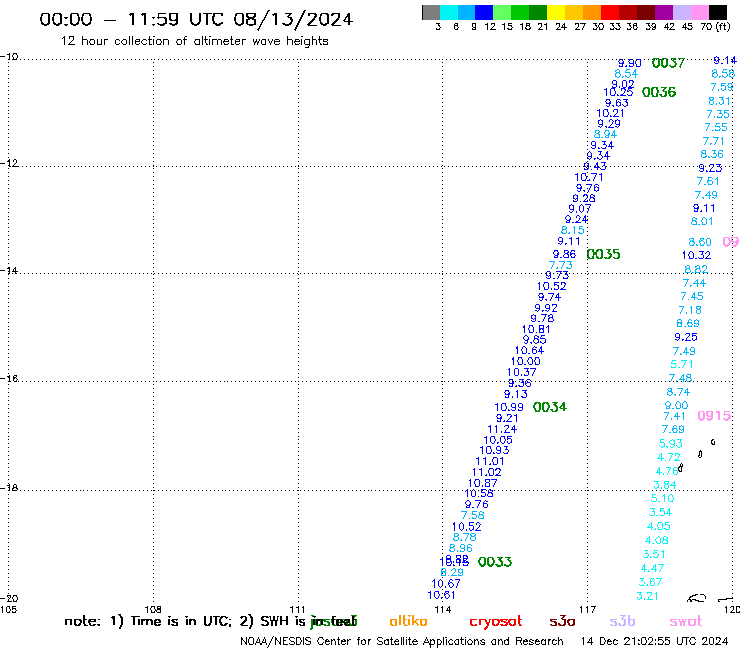Image resolution: width=740 pixels, height=650 pixels.
Task: Select the wave height value 8.96
Action: point(461,549)
